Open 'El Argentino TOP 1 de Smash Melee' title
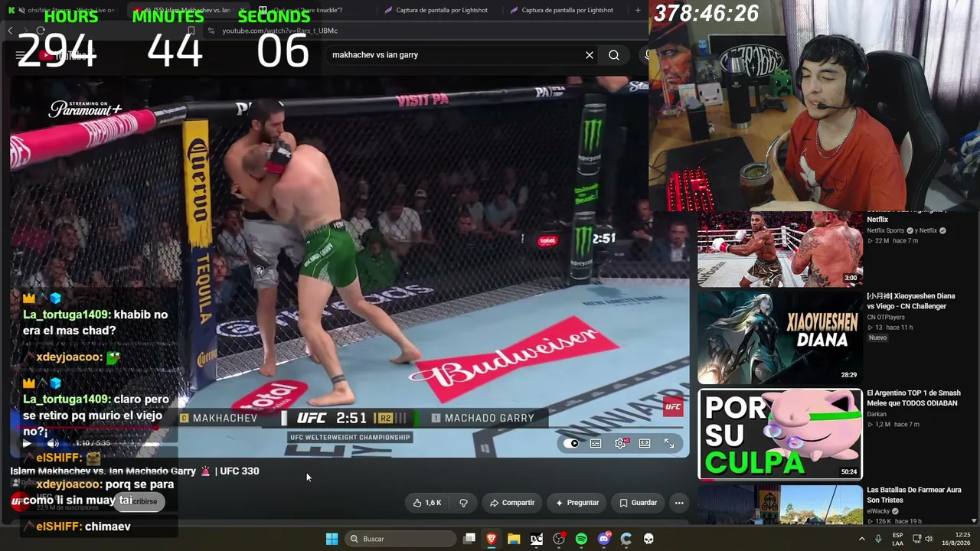 point(913,398)
